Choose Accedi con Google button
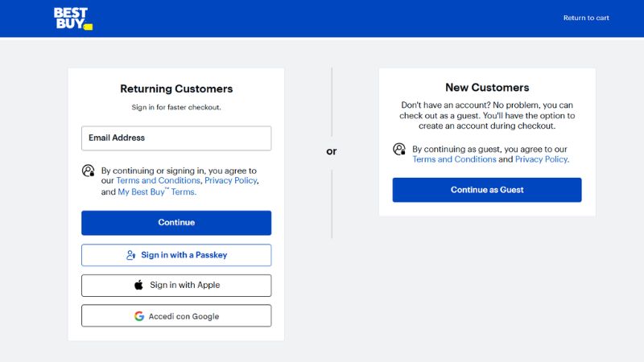This screenshot has width=644, height=362. tap(176, 316)
